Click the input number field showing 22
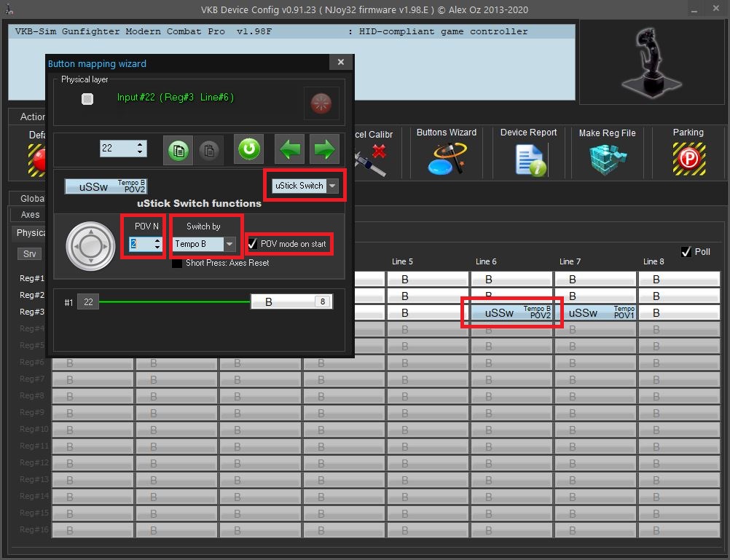Screen dimensions: 730x560 click(118, 149)
